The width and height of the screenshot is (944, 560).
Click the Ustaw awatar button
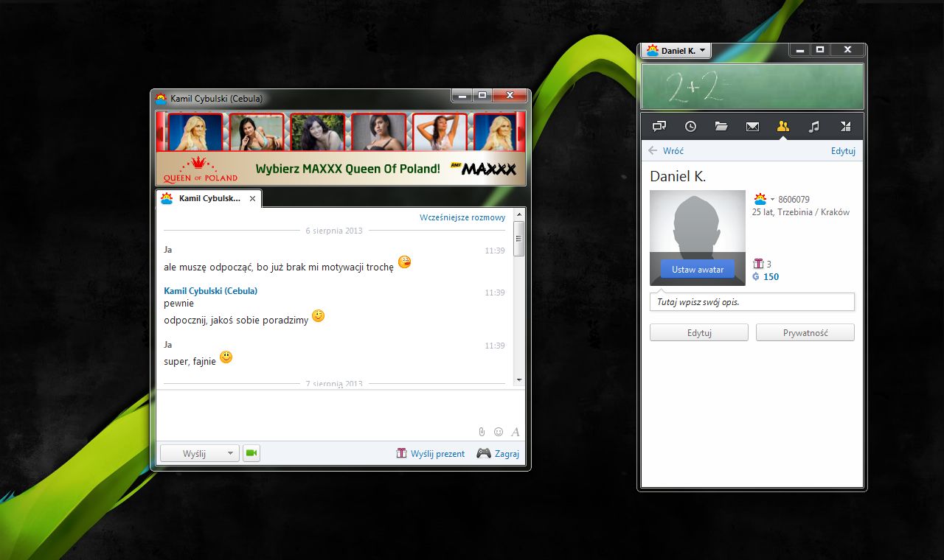698,269
